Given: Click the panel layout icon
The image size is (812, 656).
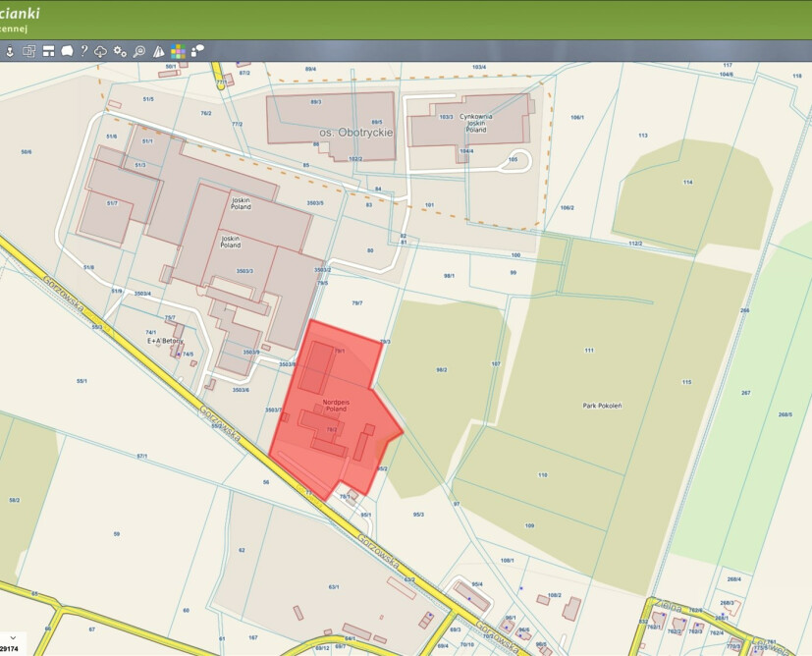Looking at the screenshot, I should (48, 51).
